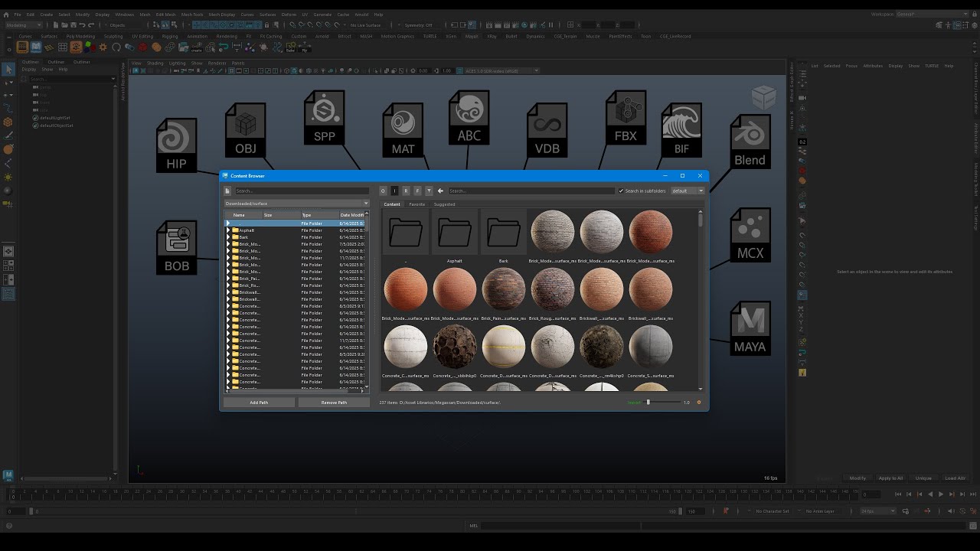Open the Windows menu in Maya
980x551 pixels.
[124, 14]
